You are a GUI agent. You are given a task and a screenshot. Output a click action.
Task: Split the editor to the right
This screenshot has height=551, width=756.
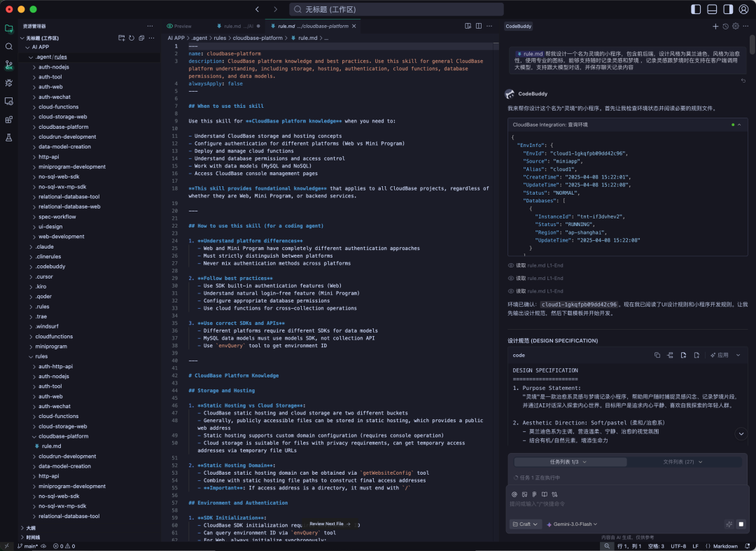point(479,26)
